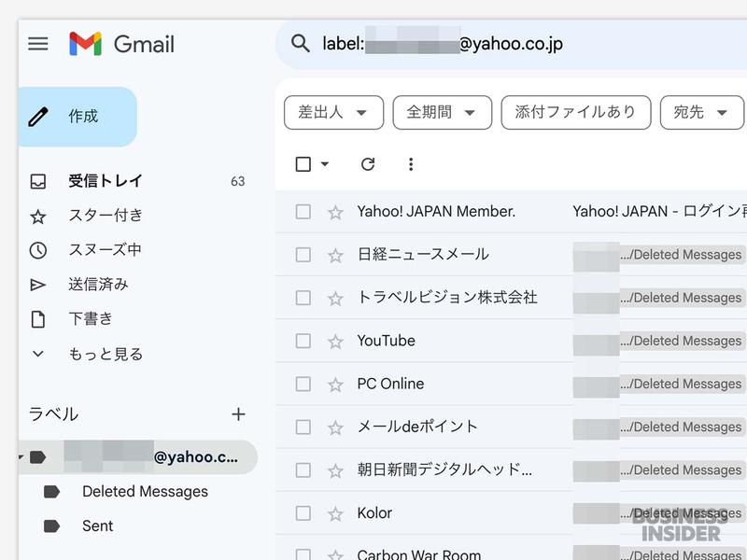This screenshot has height=560, width=747.
Task: Open email from sender メールdeポイント
Action: click(416, 427)
